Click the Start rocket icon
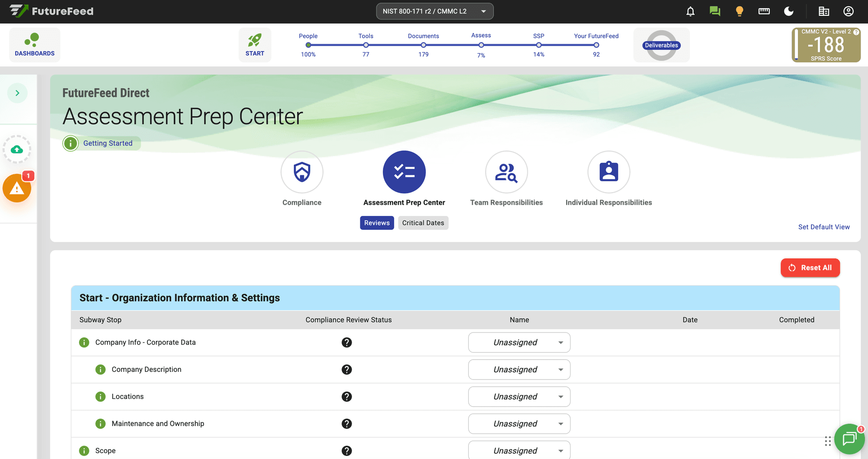868x459 pixels. 255,45
